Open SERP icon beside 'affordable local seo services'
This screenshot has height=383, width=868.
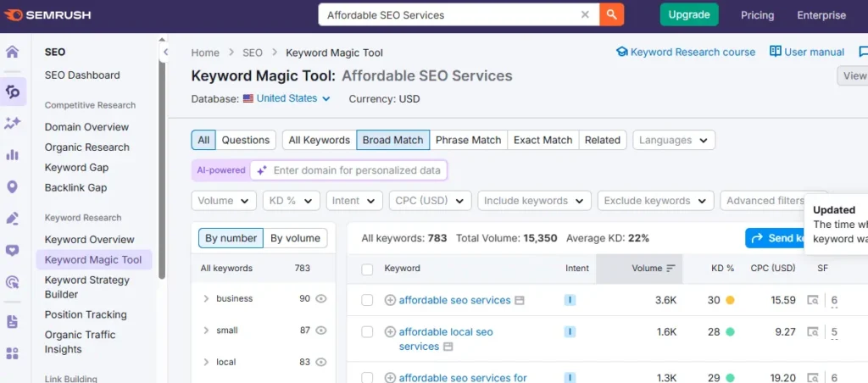tap(448, 347)
